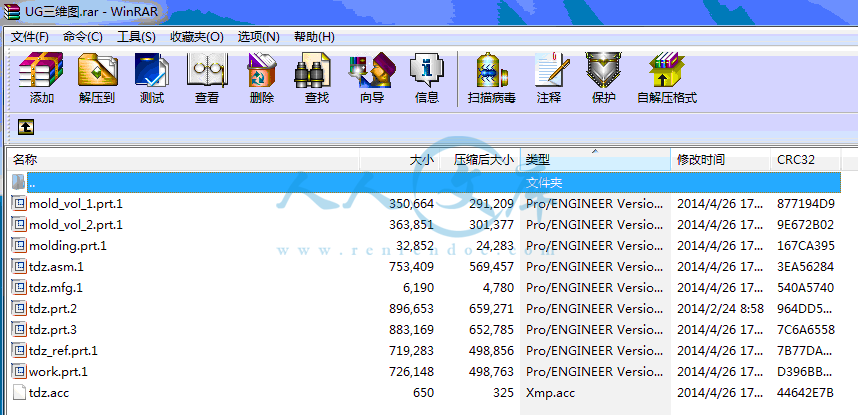This screenshot has height=415, width=858.
Task: Sort by the 类型 column header
Action: tap(596, 160)
